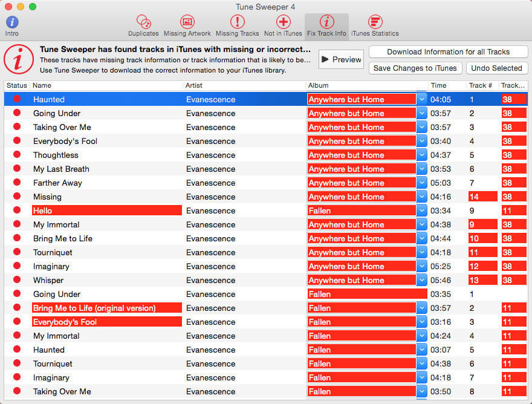Open album dropdown for the selected Haunted row
This screenshot has height=404, width=532.
(422, 99)
